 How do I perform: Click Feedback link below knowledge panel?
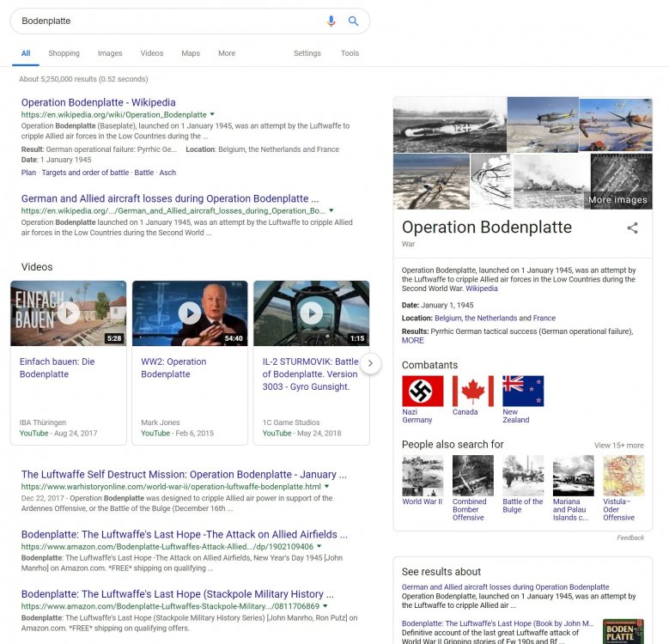(630, 538)
